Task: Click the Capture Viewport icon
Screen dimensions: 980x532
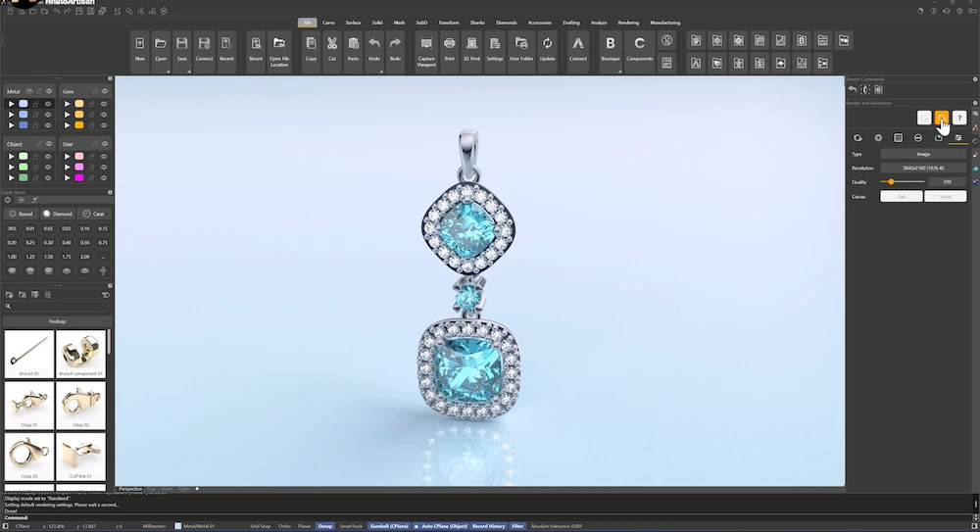Action: 425,50
